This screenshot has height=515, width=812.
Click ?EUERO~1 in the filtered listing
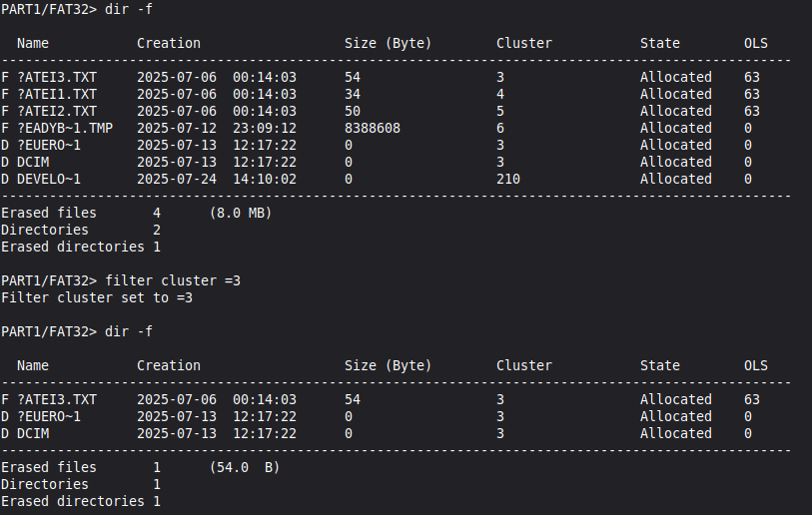pyautogui.click(x=49, y=416)
